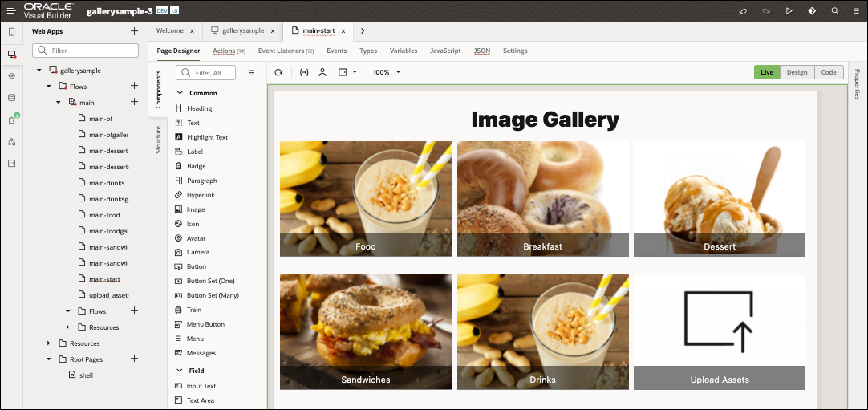The image size is (868, 410).
Task: Open the header options menu icon
Action: tap(857, 11)
